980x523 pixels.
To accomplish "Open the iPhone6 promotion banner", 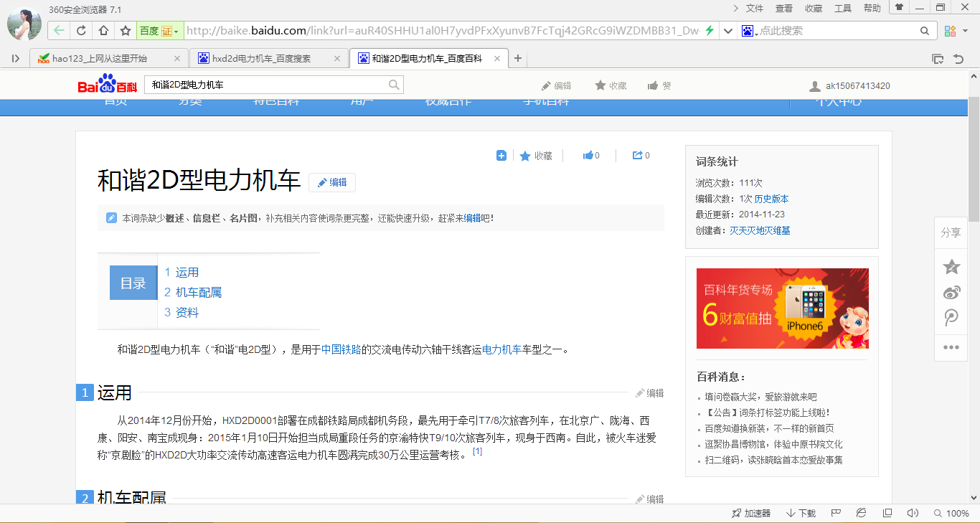I will pyautogui.click(x=782, y=308).
